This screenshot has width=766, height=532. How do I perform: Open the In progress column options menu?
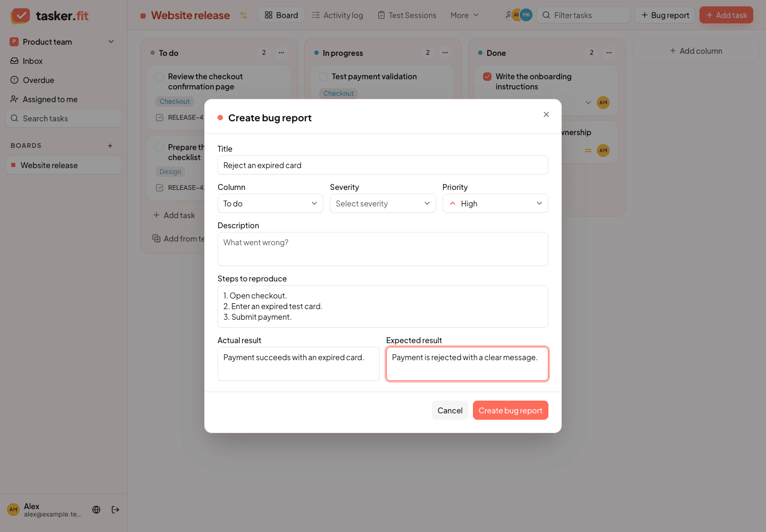coord(445,53)
